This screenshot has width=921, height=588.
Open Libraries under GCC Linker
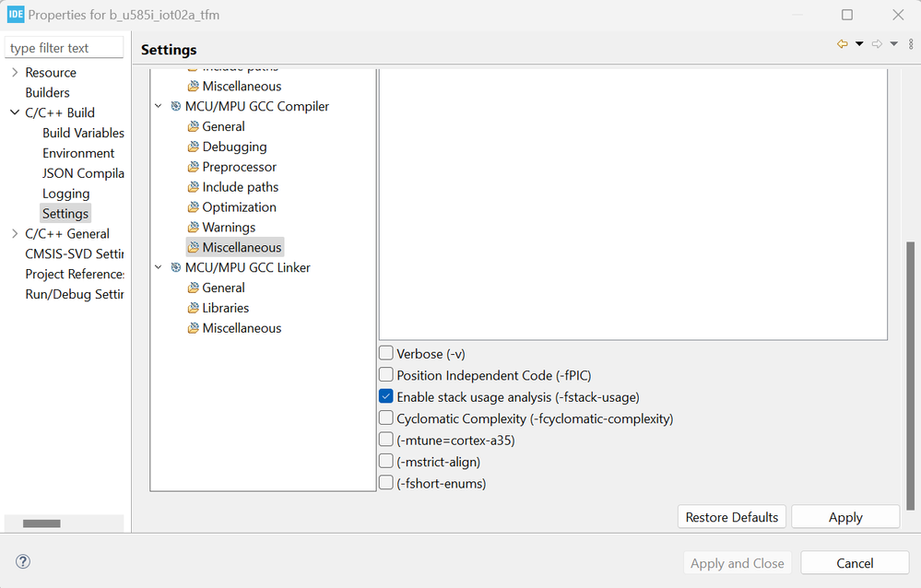(x=225, y=308)
